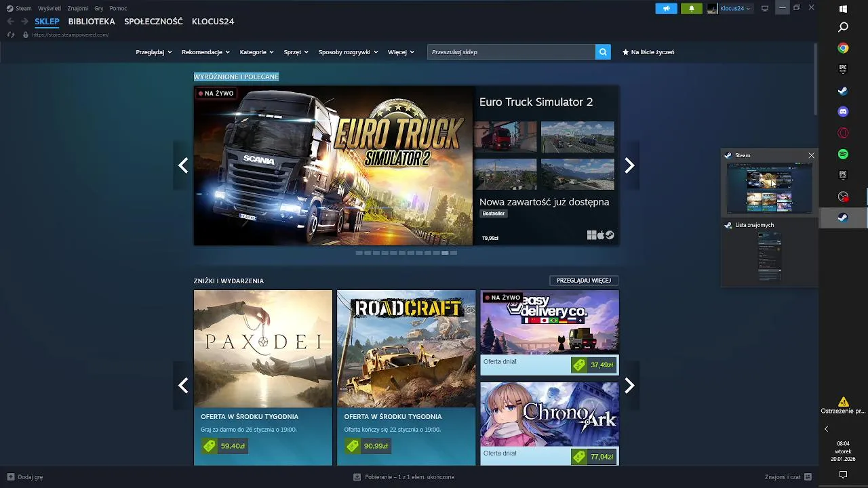Show previous deals with left arrow near Pax Dei

coord(183,386)
